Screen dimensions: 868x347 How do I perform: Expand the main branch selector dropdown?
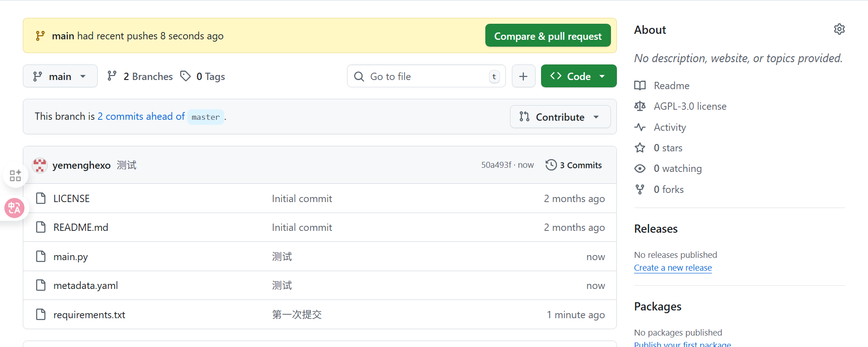(60, 76)
